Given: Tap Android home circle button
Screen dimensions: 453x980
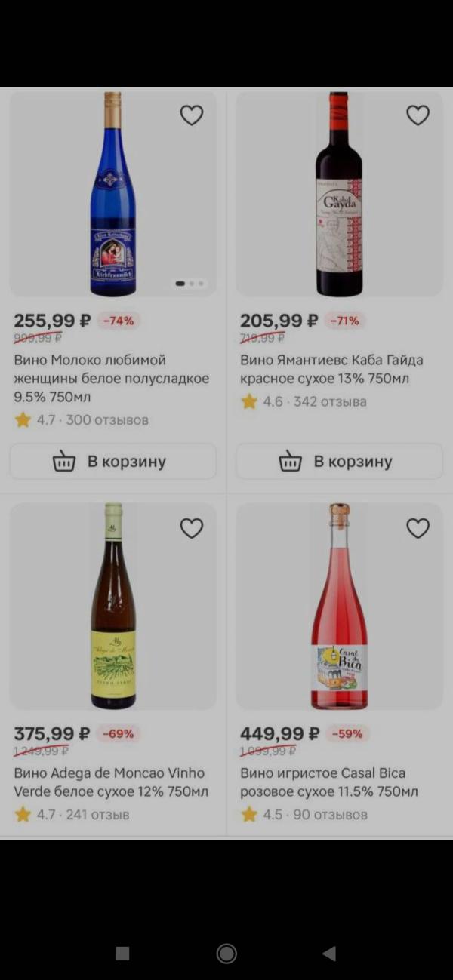Looking at the screenshot, I should pos(226,954).
